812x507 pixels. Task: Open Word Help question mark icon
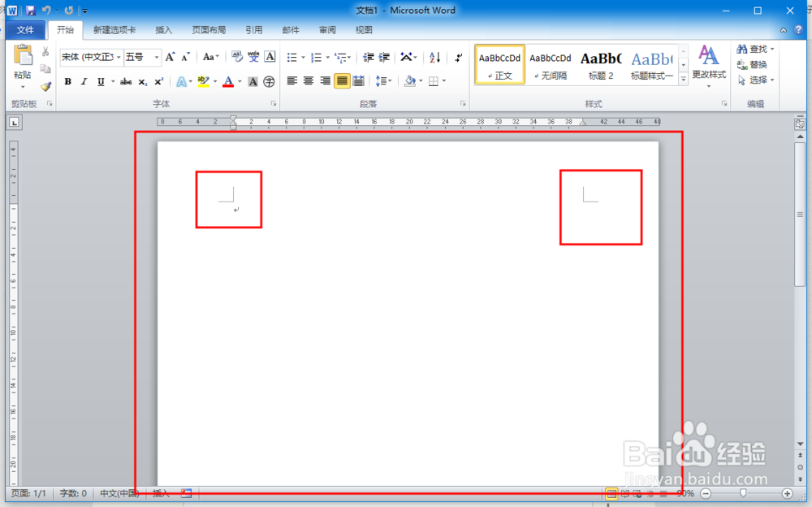798,30
